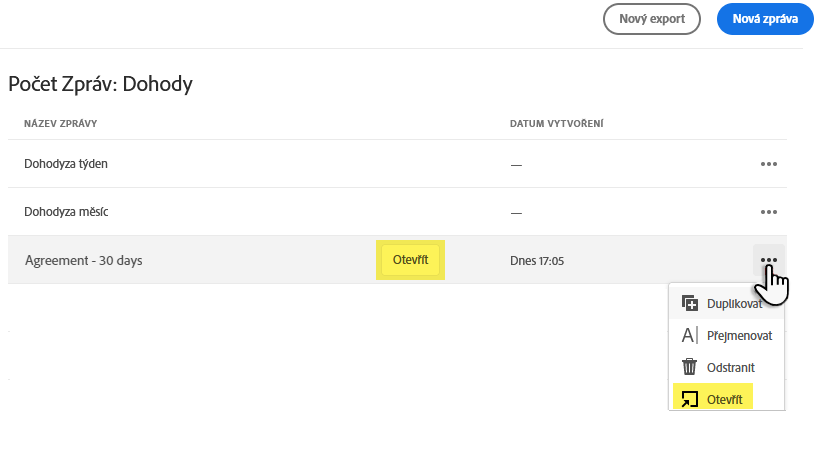The image size is (830, 455).
Task: Click the empty date dash for Dohodyza měsíc
Action: tap(516, 213)
